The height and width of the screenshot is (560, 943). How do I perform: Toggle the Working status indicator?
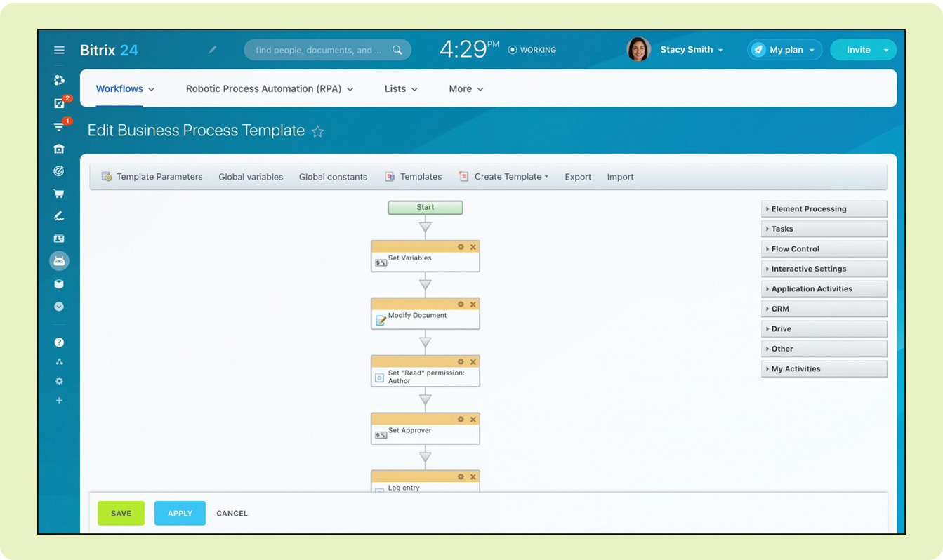coord(532,50)
